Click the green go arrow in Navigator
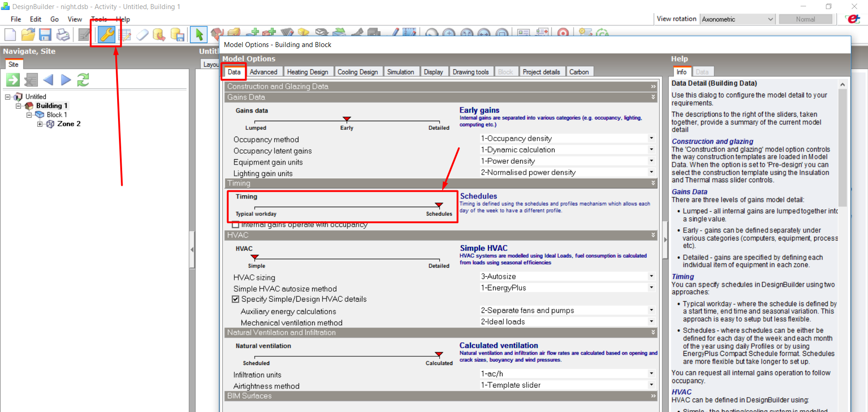 [13, 80]
